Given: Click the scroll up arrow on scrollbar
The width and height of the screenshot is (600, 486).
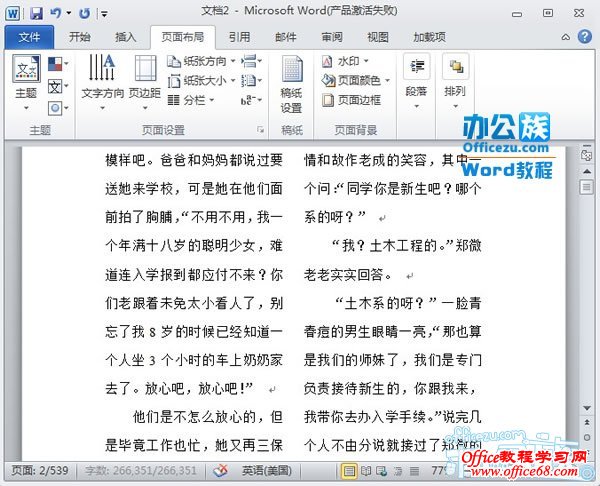Looking at the screenshot, I should coord(587,171).
